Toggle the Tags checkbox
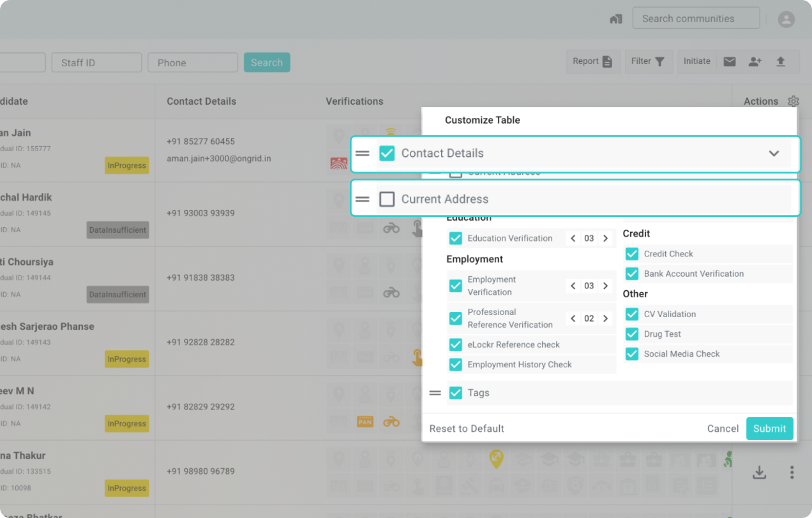Image resolution: width=812 pixels, height=518 pixels. [455, 393]
